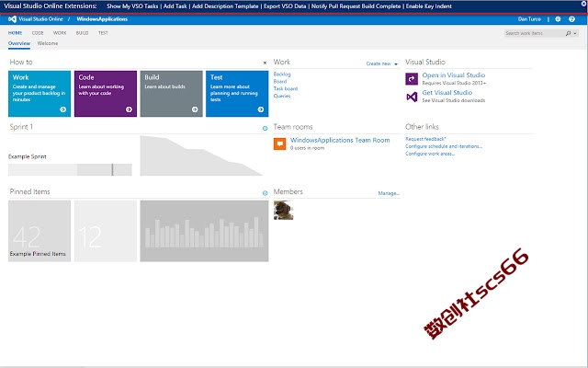Viewport: 588px width, 368px height.
Task: Expand the search options dropdown arrow
Action: pos(575,33)
